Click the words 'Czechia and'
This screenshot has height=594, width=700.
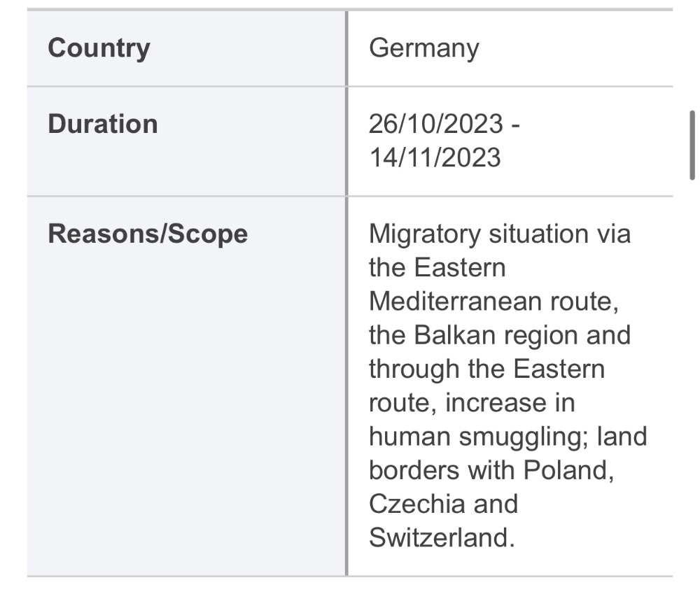pos(443,504)
